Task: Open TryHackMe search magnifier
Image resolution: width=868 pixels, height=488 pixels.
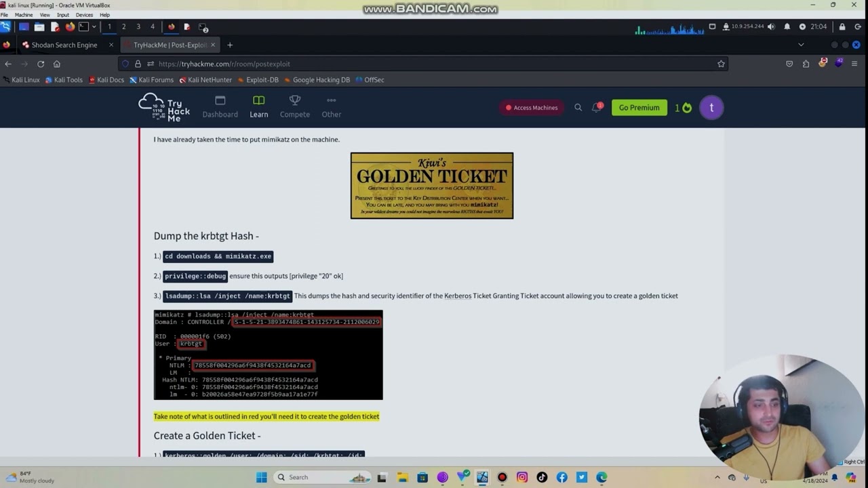Action: 578,107
